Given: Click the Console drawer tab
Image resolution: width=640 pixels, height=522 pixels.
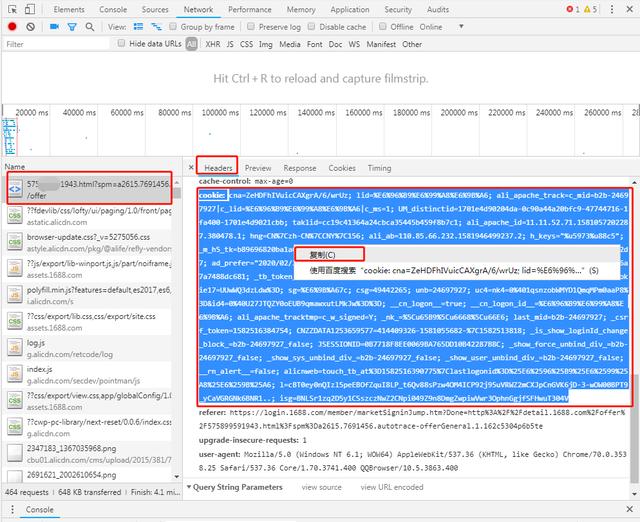Looking at the screenshot, I should coord(40,509).
